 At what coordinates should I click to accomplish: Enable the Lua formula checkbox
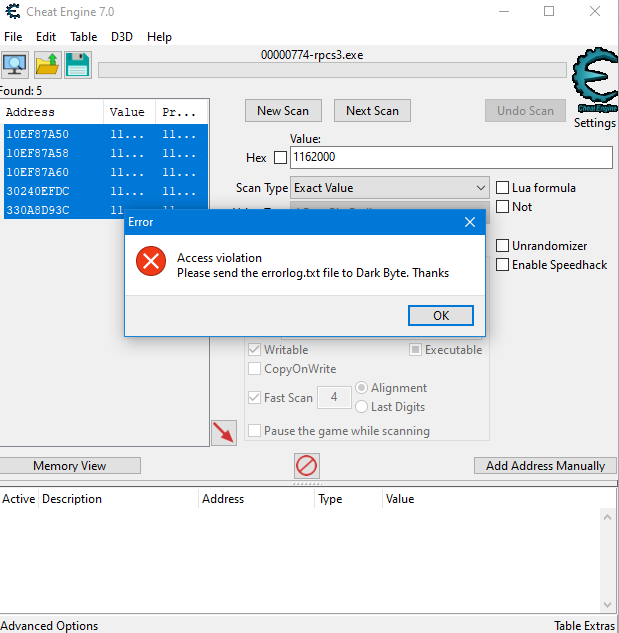tap(502, 188)
